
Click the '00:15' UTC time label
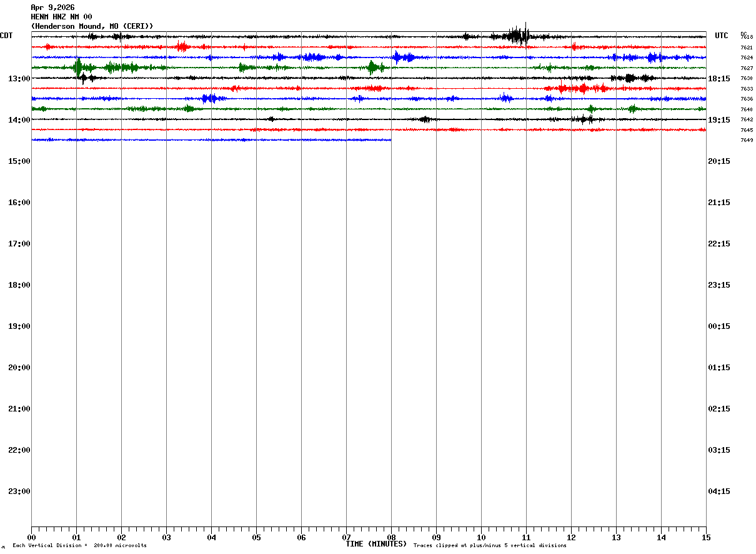(x=719, y=326)
